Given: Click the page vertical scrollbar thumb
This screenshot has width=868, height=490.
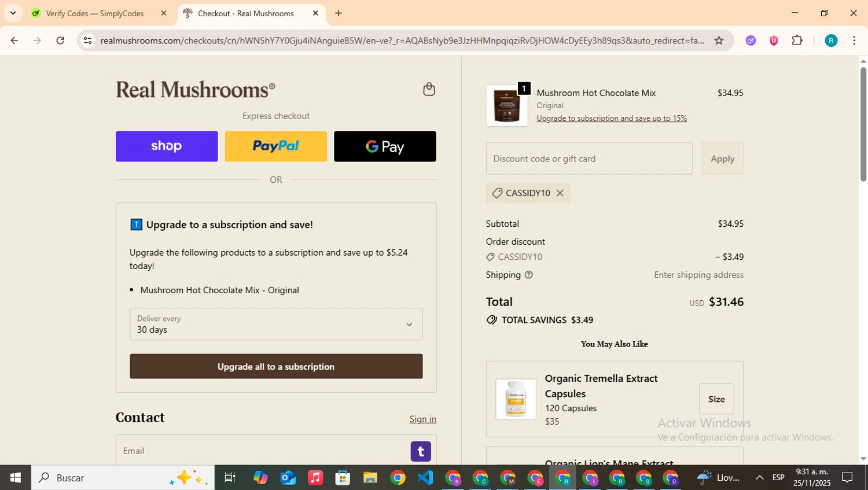Looking at the screenshot, I should (863, 124).
